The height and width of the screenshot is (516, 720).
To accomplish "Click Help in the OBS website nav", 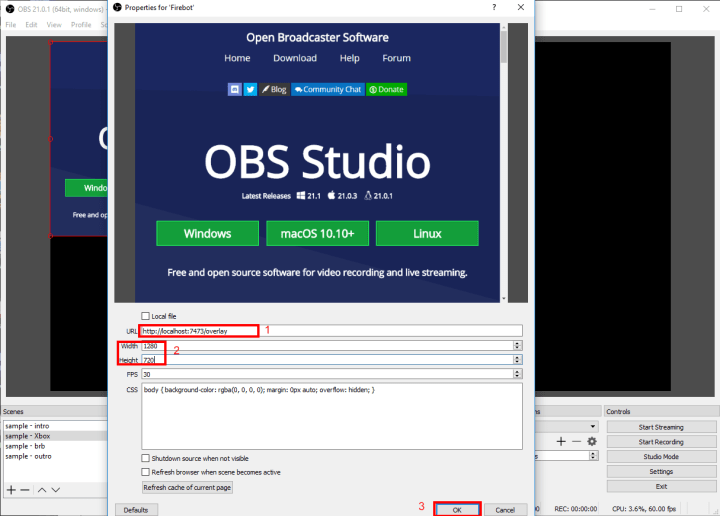I will [349, 58].
